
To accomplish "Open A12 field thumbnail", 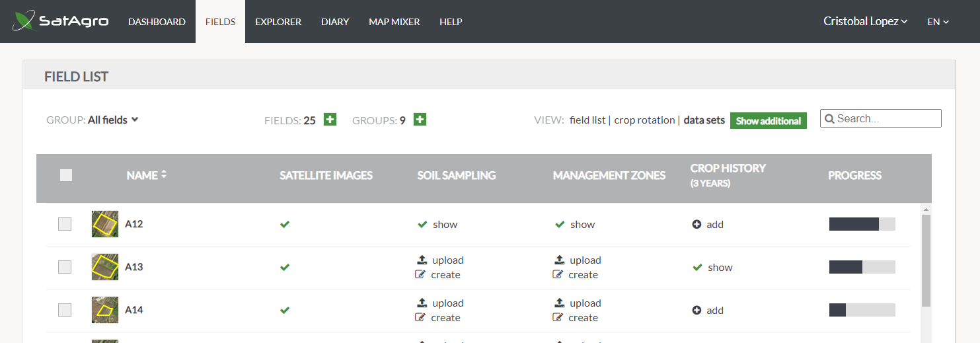I will point(105,224).
